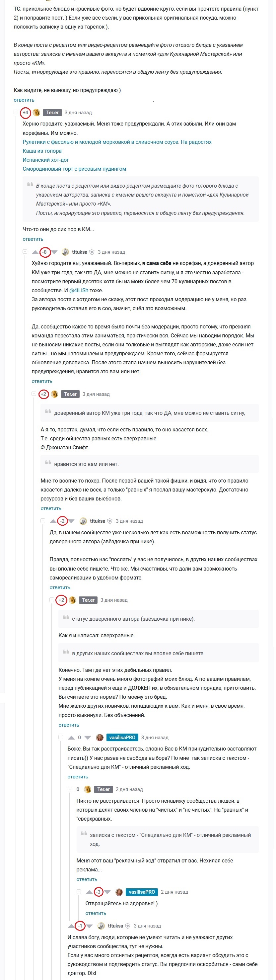The height and width of the screenshot is (980, 276).
Task: Click '3 дня назад' timestamp on Ter.er's +4 comment
Action: click(78, 113)
